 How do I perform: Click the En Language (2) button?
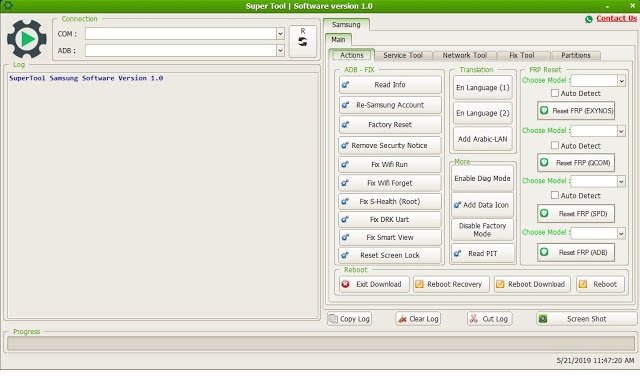pyautogui.click(x=482, y=113)
